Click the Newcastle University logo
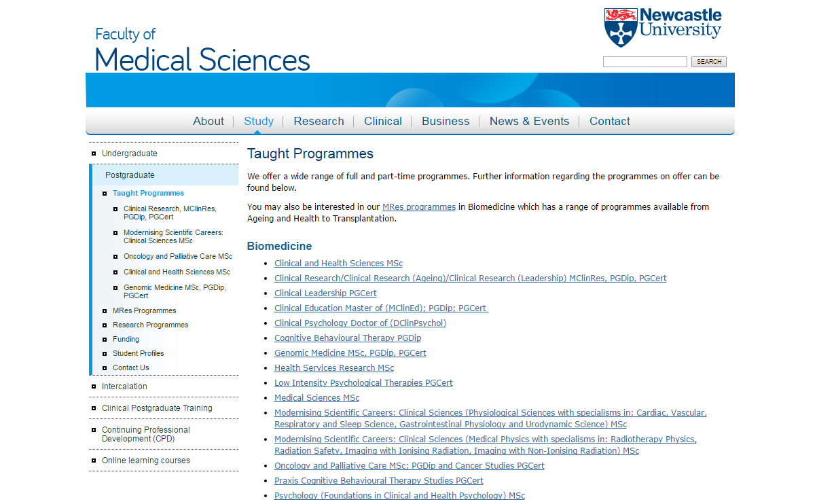The height and width of the screenshot is (504, 836). pos(662,27)
